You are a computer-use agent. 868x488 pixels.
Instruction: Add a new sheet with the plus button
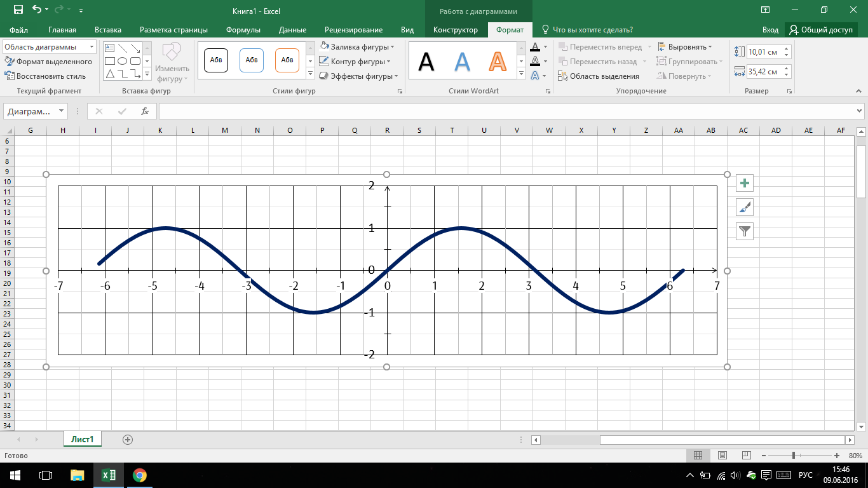[128, 439]
